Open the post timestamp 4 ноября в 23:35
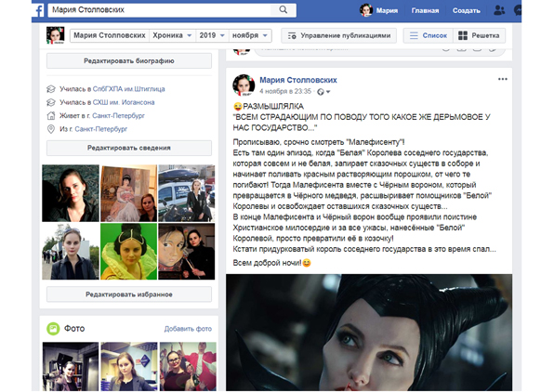Screen dimensions: 554x392 coord(285,91)
